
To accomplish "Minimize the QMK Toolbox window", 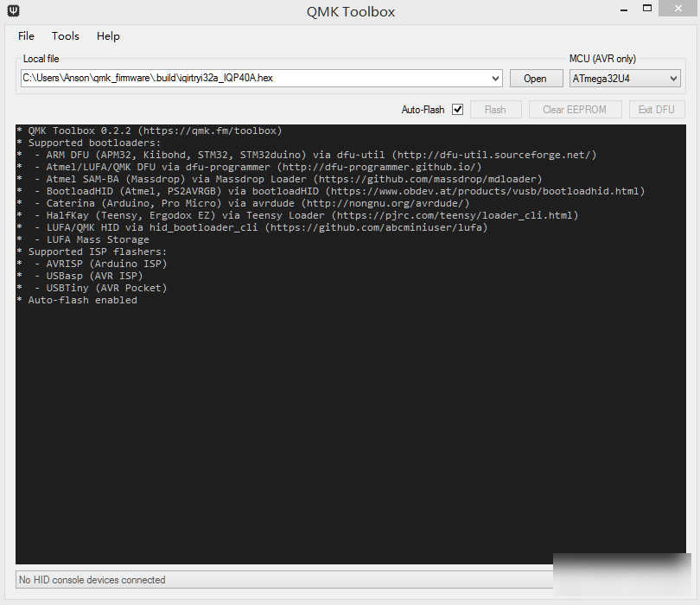I will point(624,10).
